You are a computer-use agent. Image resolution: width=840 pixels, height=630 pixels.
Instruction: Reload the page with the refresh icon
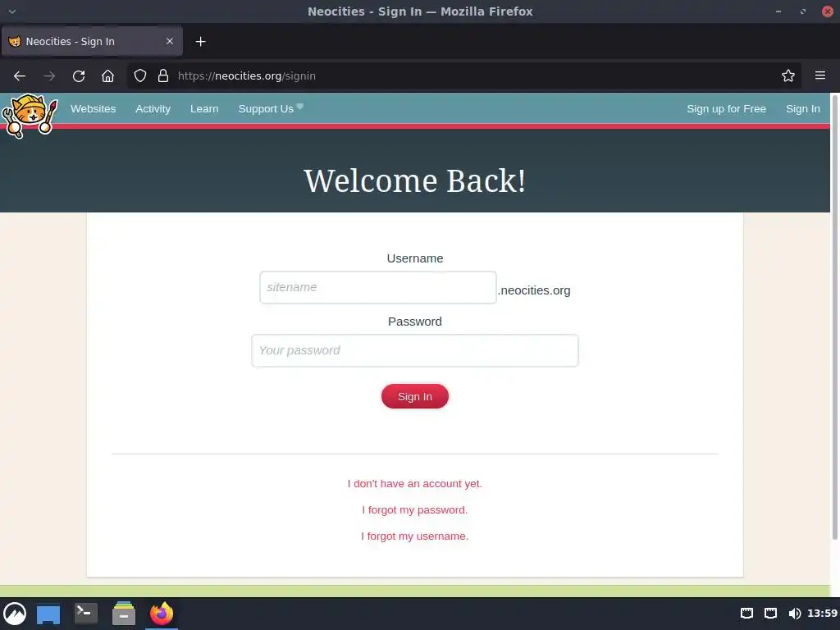click(79, 76)
